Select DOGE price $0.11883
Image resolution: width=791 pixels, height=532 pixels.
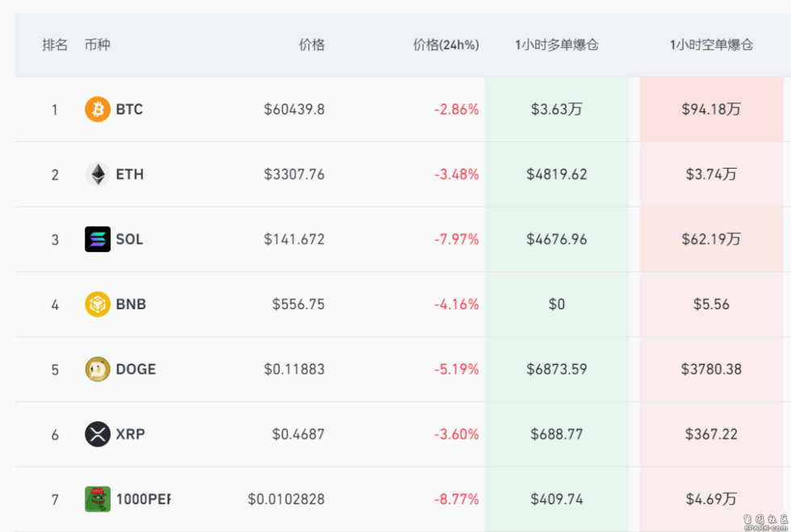[294, 370]
